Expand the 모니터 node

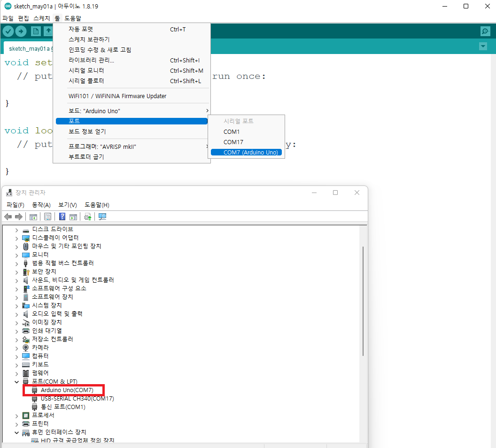[x=17, y=255]
